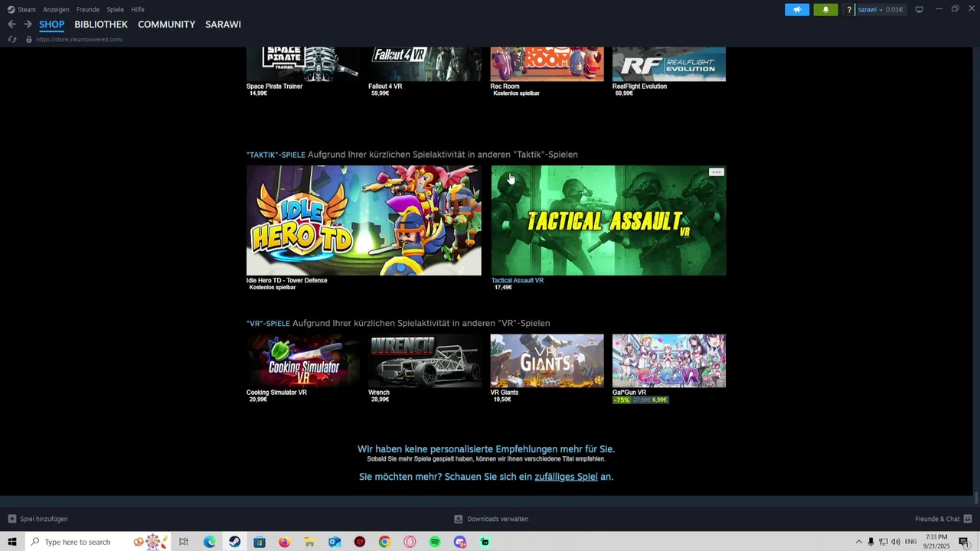Open the Hilfe menu
Image resolution: width=980 pixels, height=551 pixels.
[x=138, y=9]
